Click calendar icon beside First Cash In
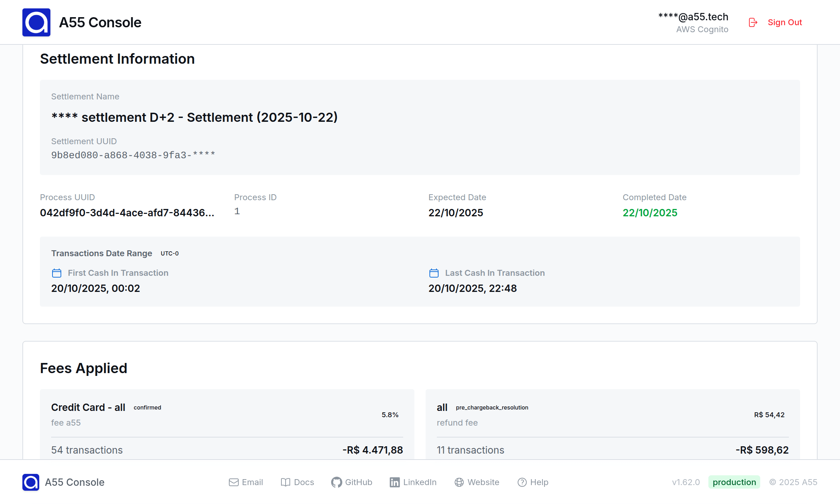Screen dimensions: 840x504 57,273
